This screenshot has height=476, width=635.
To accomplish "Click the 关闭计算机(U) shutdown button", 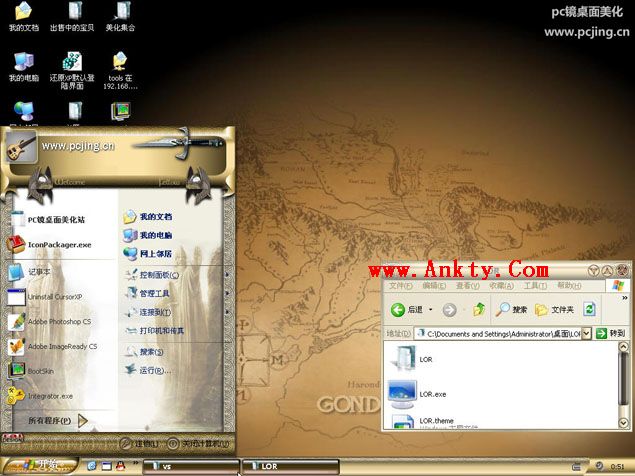I will [199, 444].
